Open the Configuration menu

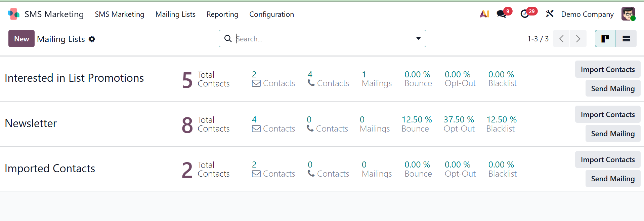[271, 14]
